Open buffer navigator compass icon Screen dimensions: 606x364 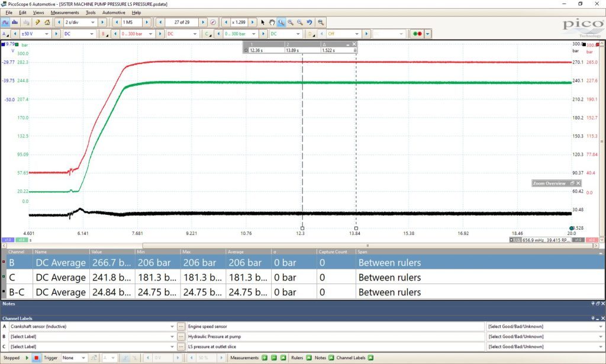coord(213,22)
